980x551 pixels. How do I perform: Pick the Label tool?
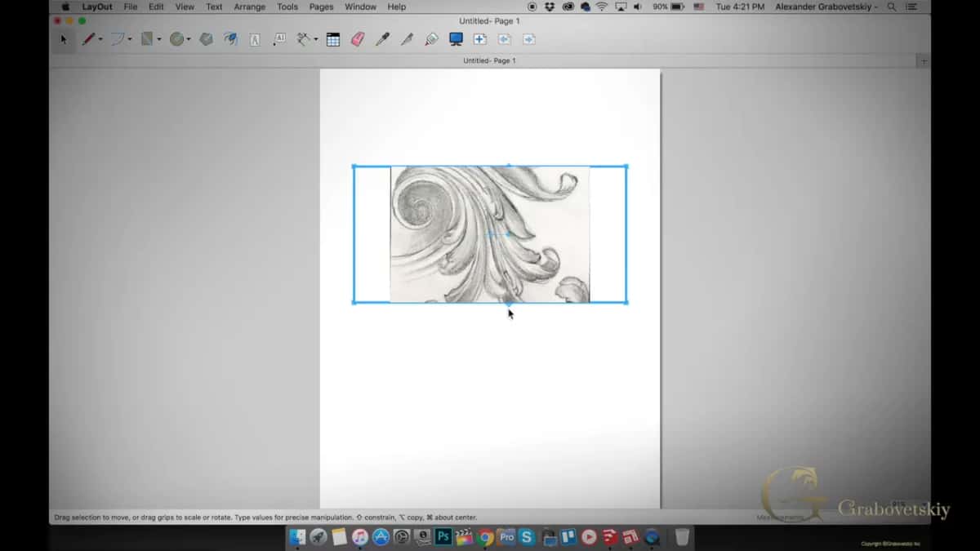(x=279, y=39)
